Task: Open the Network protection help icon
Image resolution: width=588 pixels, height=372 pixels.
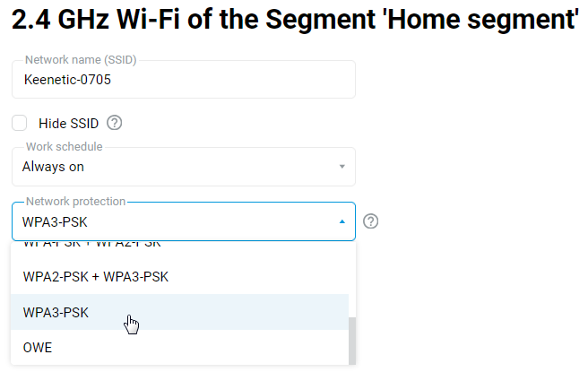Action: click(370, 221)
